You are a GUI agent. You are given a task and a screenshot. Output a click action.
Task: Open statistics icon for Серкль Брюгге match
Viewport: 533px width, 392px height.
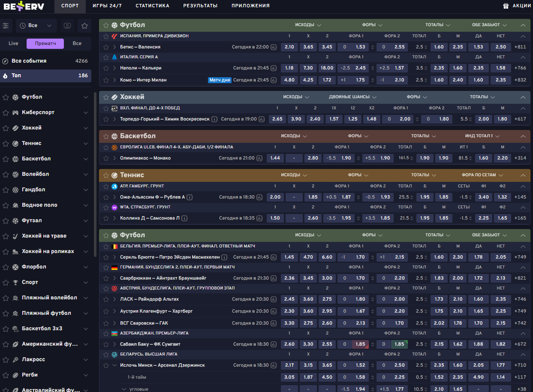point(274,257)
